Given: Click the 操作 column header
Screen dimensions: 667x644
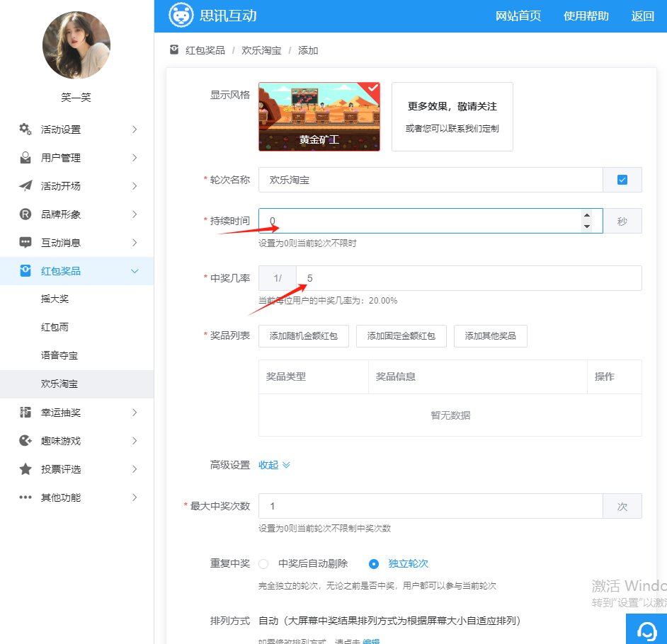Looking at the screenshot, I should point(615,377).
